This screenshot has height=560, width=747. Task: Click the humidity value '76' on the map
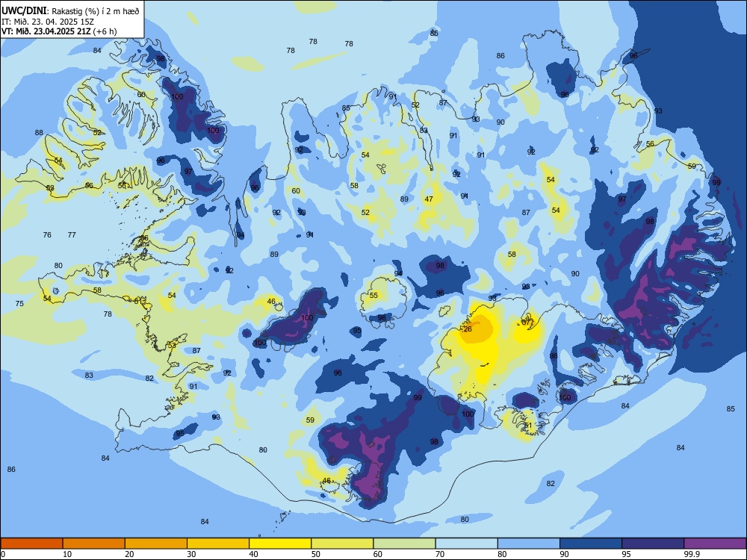coord(47,234)
